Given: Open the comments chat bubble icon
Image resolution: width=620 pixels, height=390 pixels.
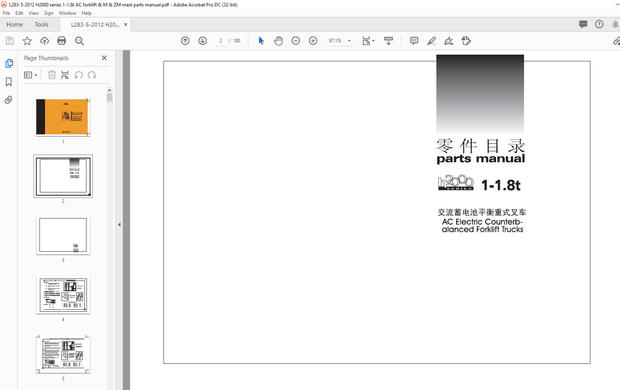Looking at the screenshot, I should [583, 25].
